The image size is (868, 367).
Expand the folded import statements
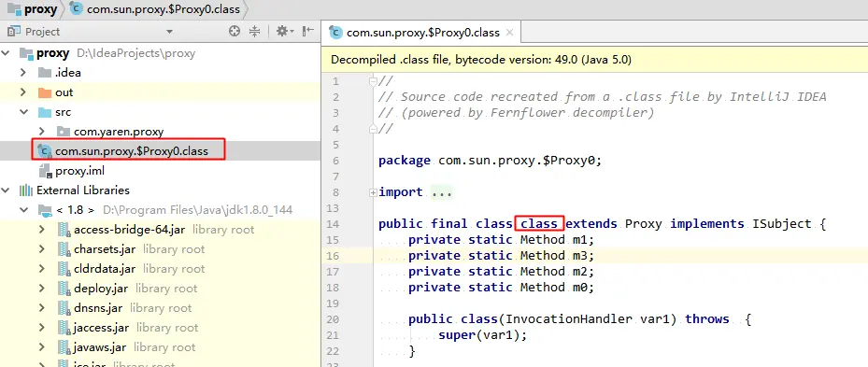click(373, 192)
